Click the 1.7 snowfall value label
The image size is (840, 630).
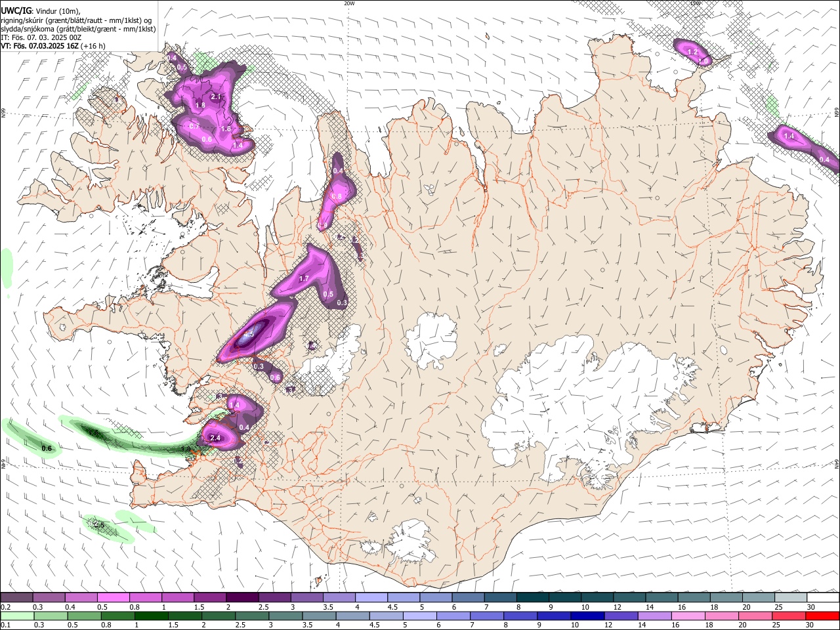click(304, 279)
